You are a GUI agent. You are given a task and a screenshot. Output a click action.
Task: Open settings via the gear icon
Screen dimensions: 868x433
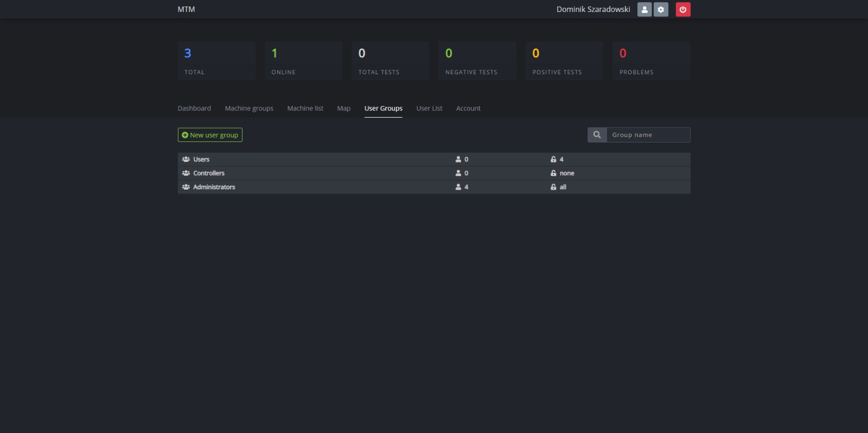pyautogui.click(x=661, y=10)
